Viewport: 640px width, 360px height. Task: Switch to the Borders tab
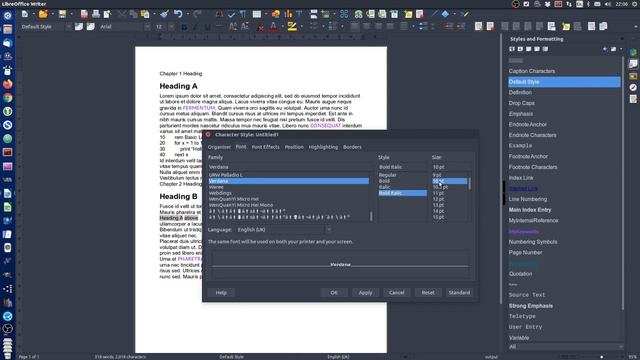click(x=352, y=147)
